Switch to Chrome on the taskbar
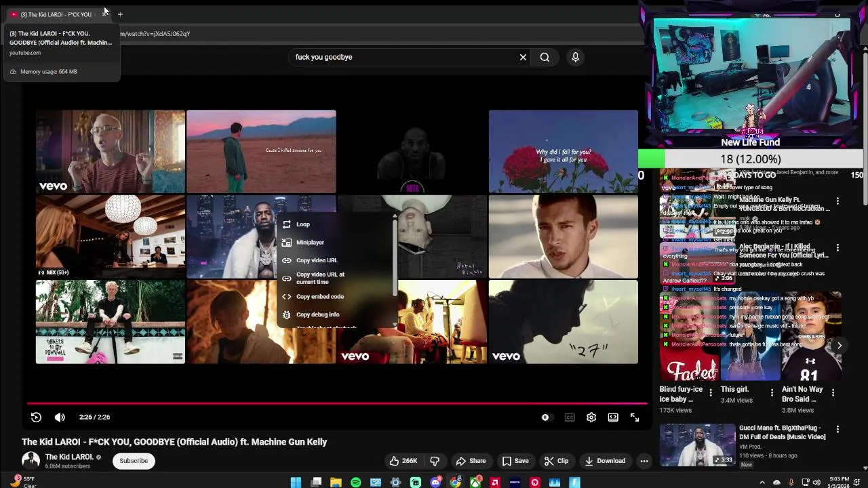This screenshot has height=488, width=868. (x=456, y=483)
